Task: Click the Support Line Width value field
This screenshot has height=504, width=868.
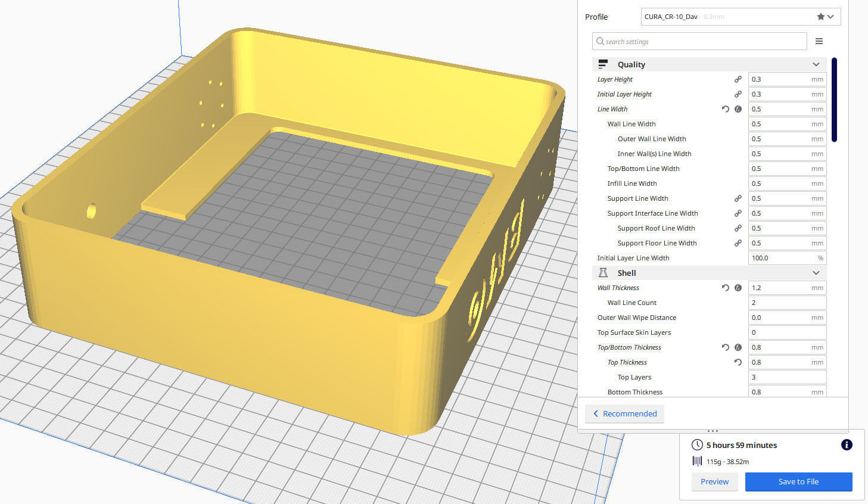Action: [787, 198]
